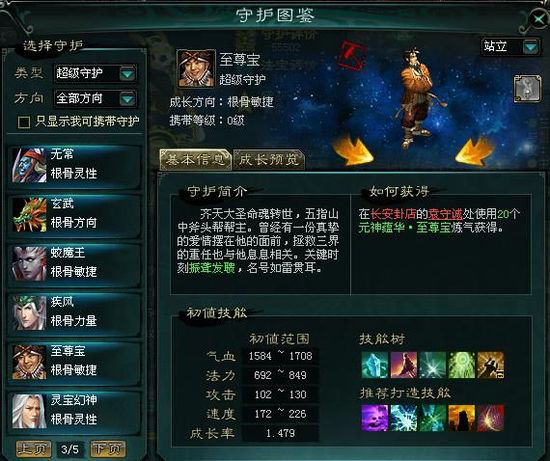Go back with 上页 button

[34, 449]
